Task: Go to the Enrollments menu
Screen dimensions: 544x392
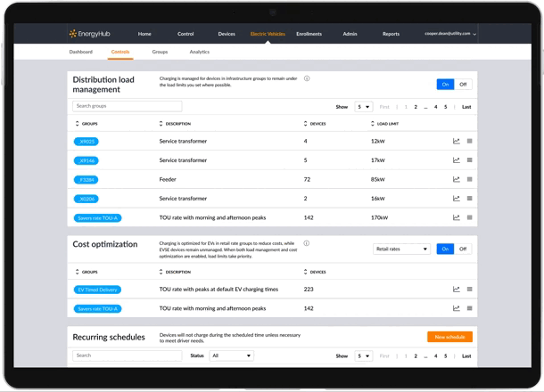Action: 309,34
